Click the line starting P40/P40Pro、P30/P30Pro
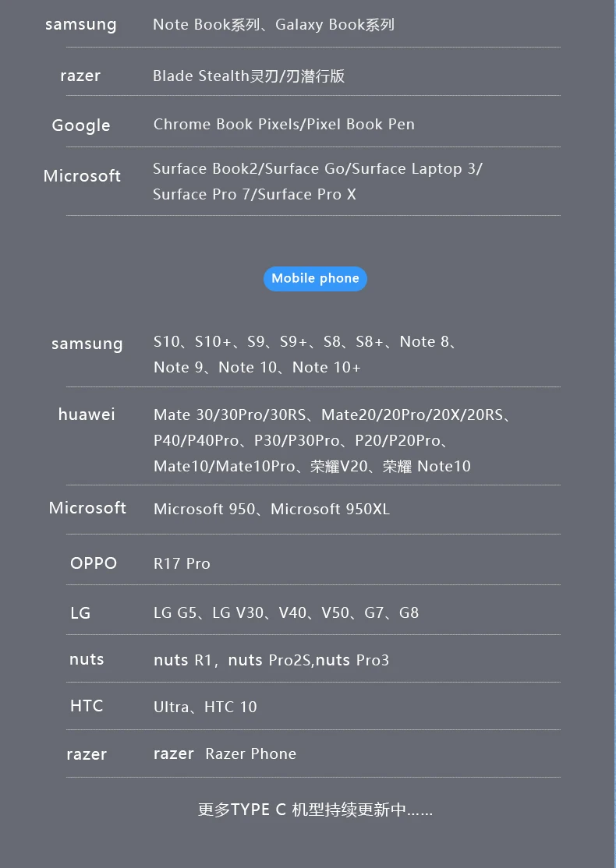The width and height of the screenshot is (616, 868). pyautogui.click(x=301, y=441)
